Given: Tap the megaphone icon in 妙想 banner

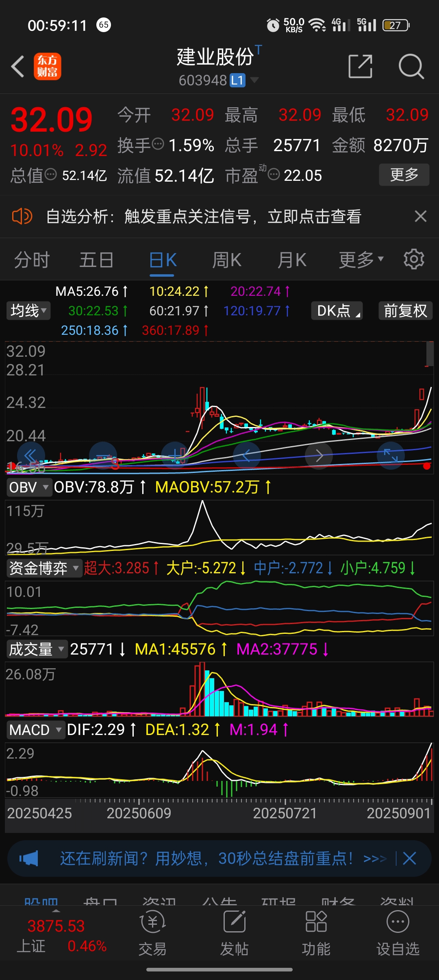Looking at the screenshot, I should 28,859.
